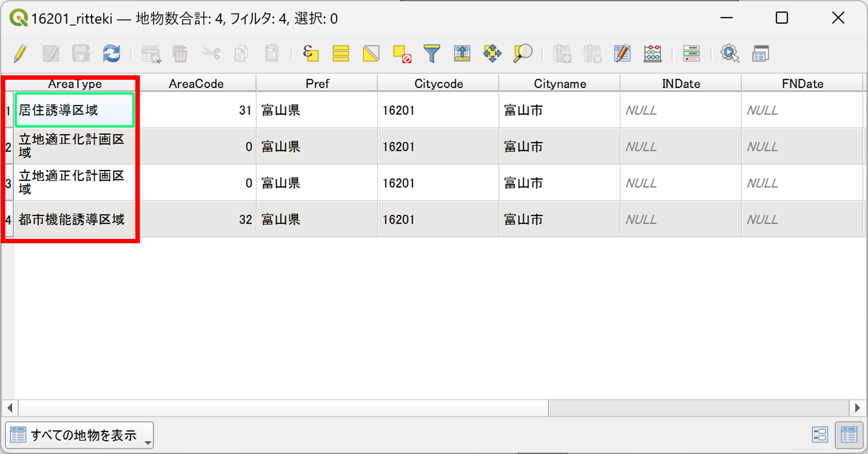Deselect all features
Image resolution: width=868 pixels, height=454 pixels.
[x=402, y=54]
